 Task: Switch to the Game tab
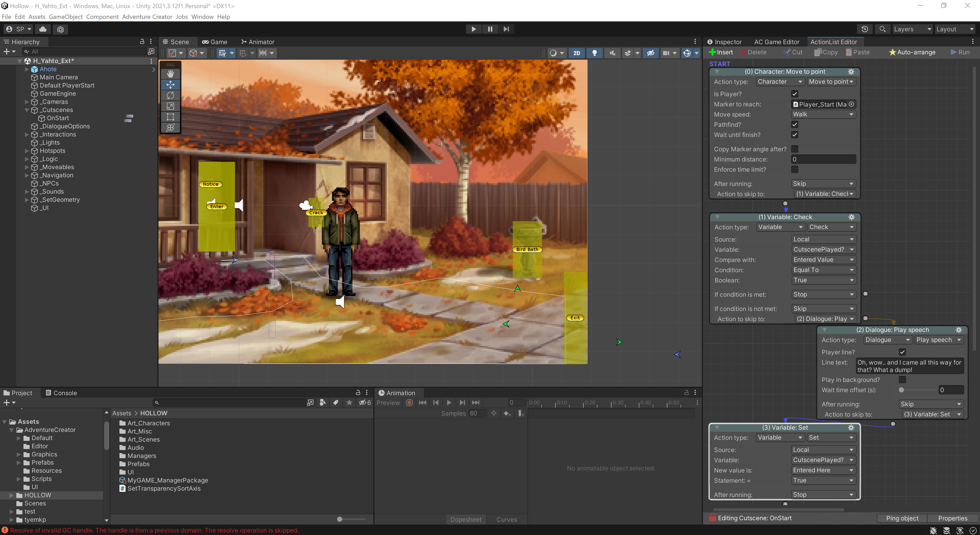pyautogui.click(x=215, y=42)
